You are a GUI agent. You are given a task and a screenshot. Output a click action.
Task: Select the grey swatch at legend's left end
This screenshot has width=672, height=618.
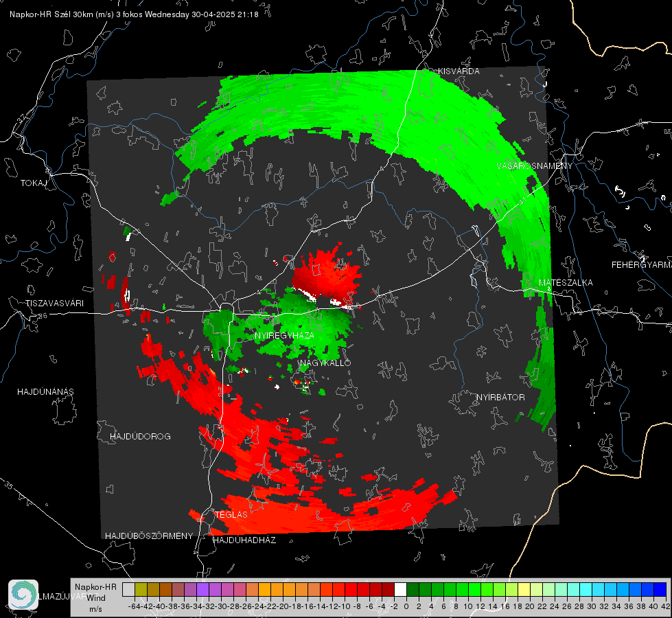coord(128,590)
